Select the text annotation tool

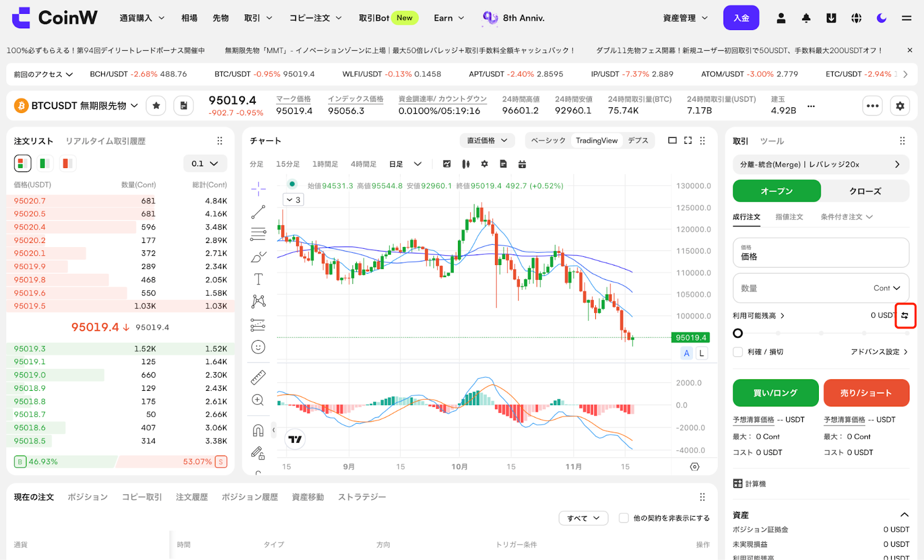[258, 279]
